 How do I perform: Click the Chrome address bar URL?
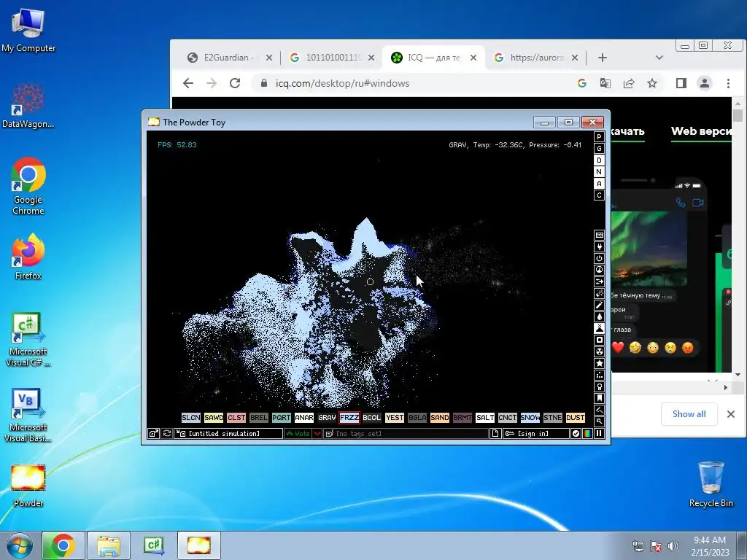pyautogui.click(x=342, y=83)
